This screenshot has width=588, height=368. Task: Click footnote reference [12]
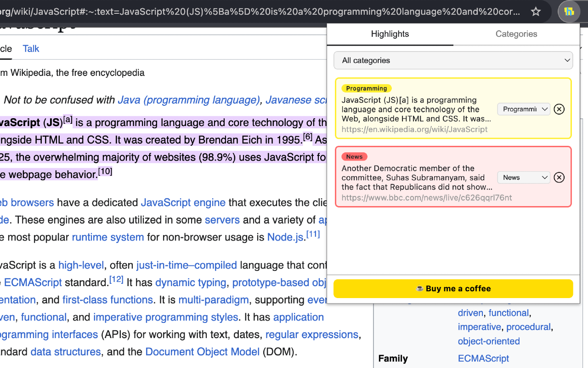[x=117, y=279]
